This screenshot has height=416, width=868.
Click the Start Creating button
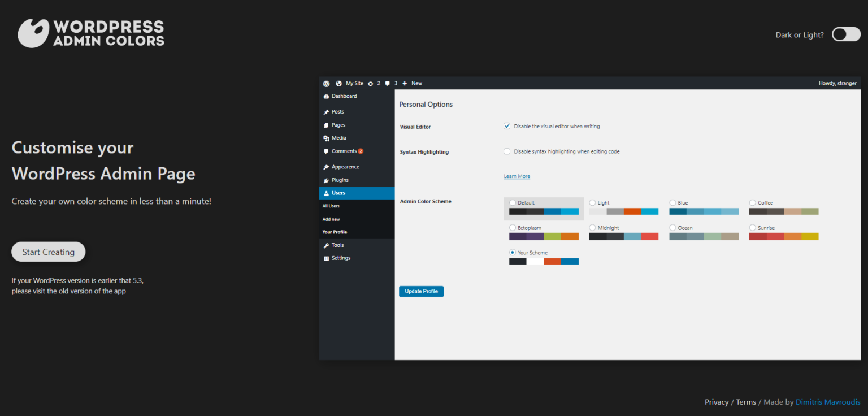click(x=49, y=252)
